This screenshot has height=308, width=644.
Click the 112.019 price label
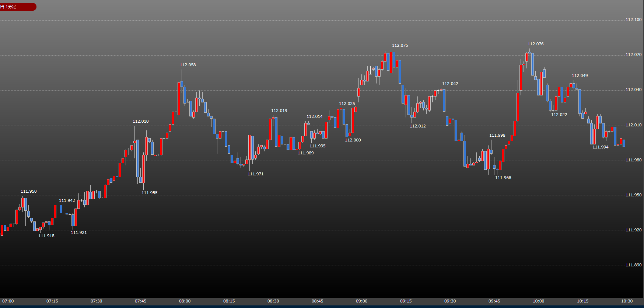point(279,111)
